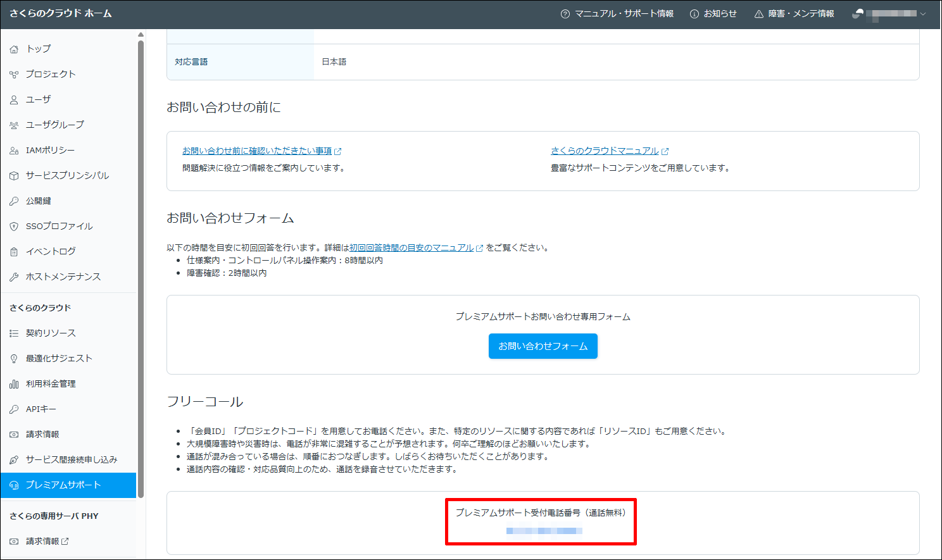Click the プロジェクト icon in sidebar
The image size is (942, 560).
14,75
